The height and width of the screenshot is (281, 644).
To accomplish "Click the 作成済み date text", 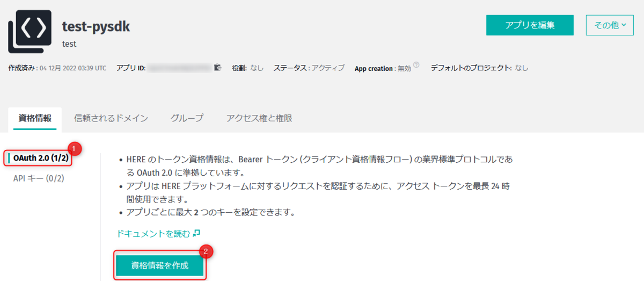I will pyautogui.click(x=57, y=68).
